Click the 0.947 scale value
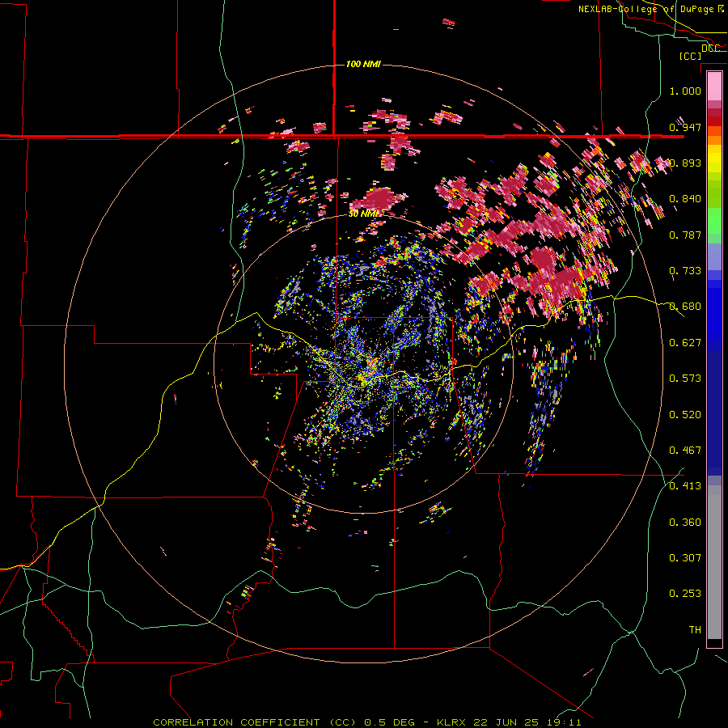This screenshot has height=728, width=728. point(685,127)
